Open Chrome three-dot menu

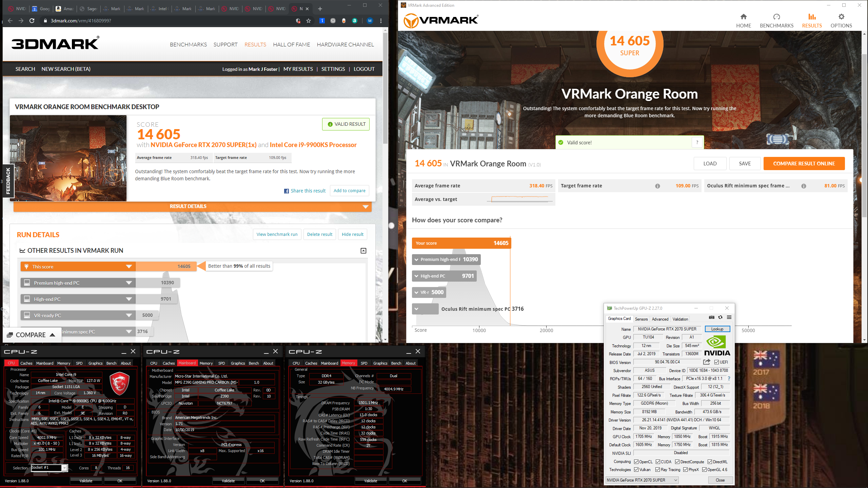(x=381, y=21)
